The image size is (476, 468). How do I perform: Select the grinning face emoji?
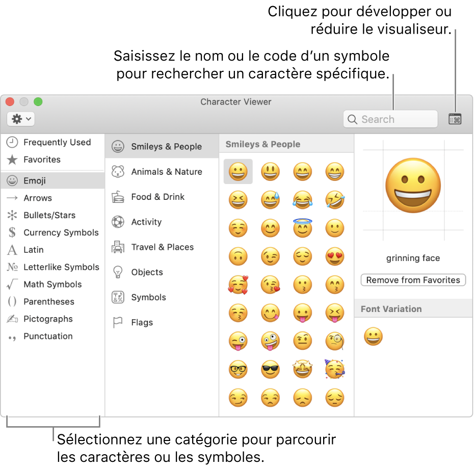(x=238, y=171)
